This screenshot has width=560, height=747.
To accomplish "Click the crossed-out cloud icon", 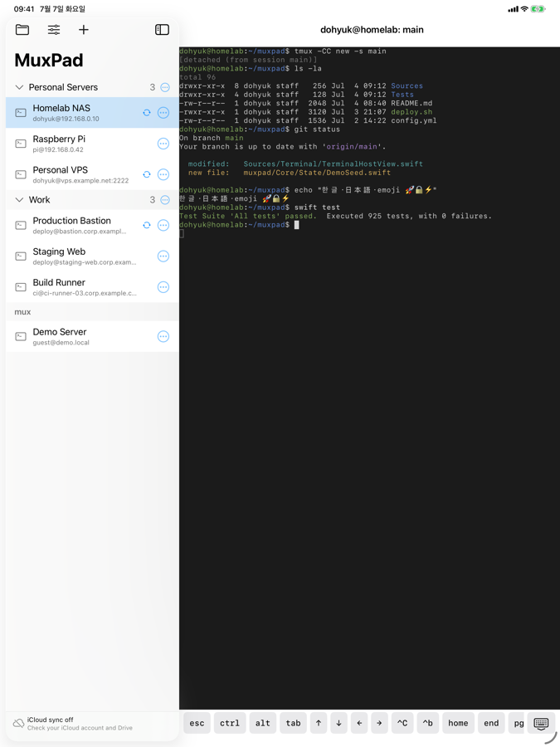I will point(18,723).
